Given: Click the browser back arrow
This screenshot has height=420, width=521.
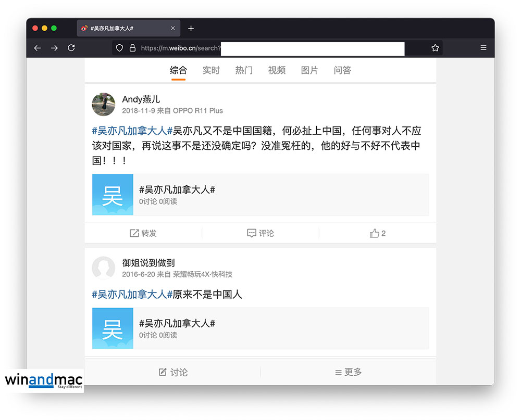Looking at the screenshot, I should click(x=38, y=48).
